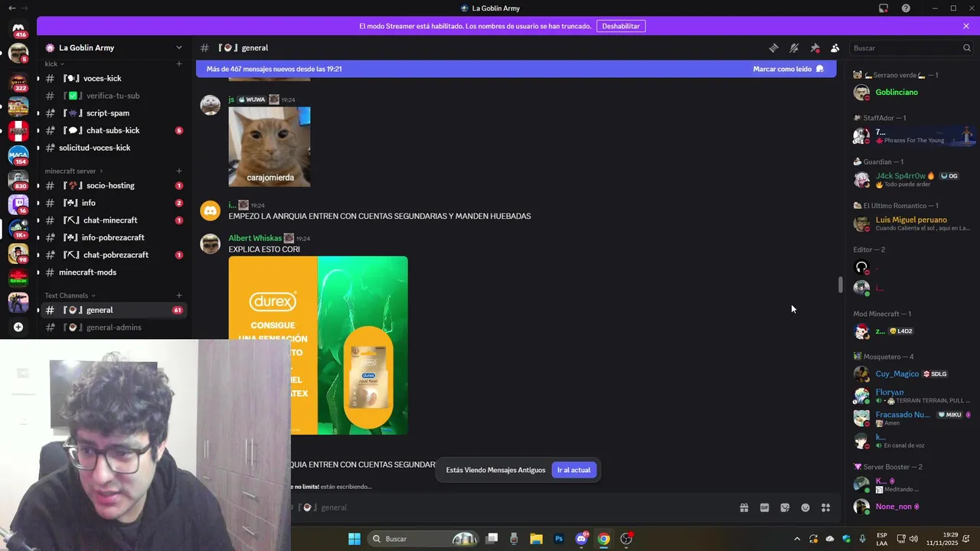Show pinned messages via the pin icon
980x551 pixels.
[815, 47]
